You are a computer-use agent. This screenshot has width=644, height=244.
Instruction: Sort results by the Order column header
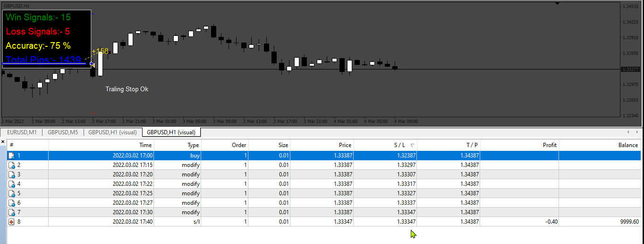coord(225,145)
